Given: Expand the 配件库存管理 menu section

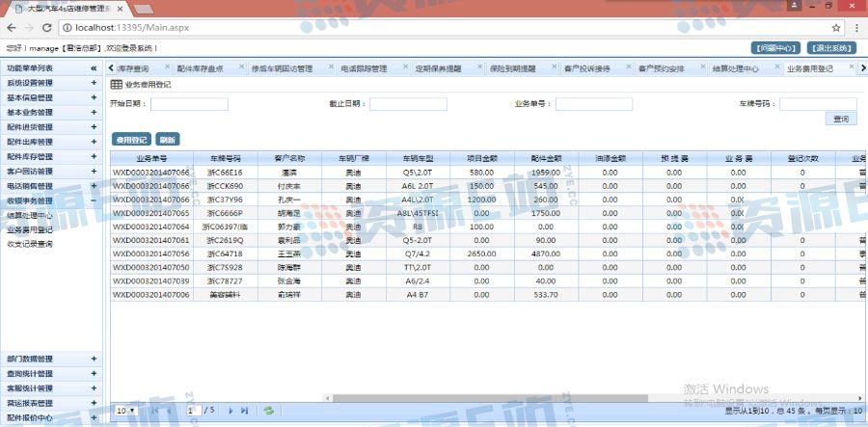Looking at the screenshot, I should pos(94,156).
